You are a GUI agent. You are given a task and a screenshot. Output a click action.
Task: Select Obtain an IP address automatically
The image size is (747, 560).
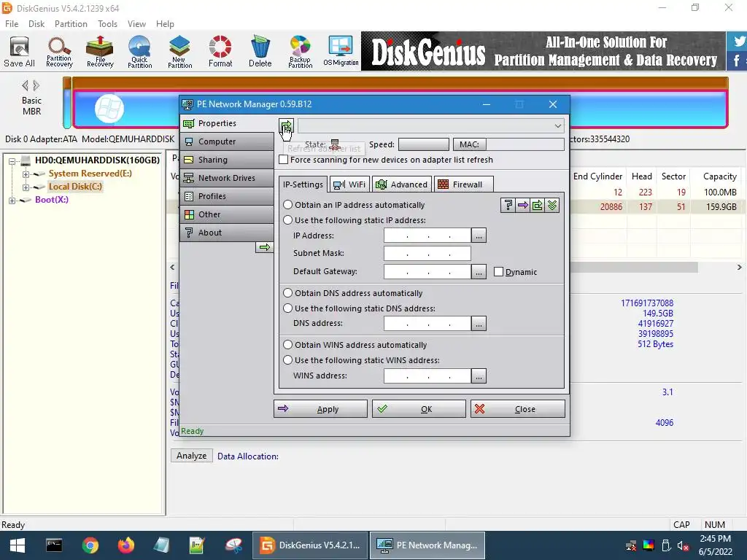click(287, 205)
